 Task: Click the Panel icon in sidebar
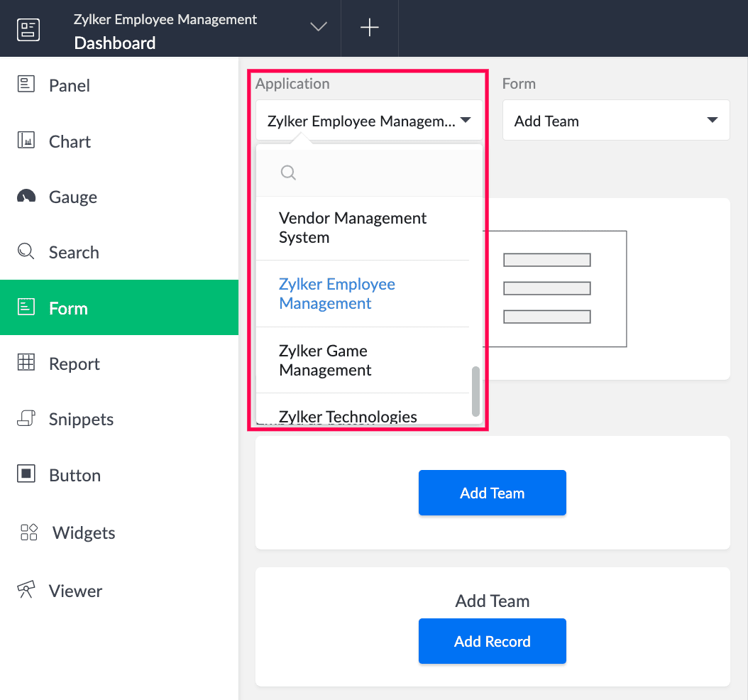26,84
